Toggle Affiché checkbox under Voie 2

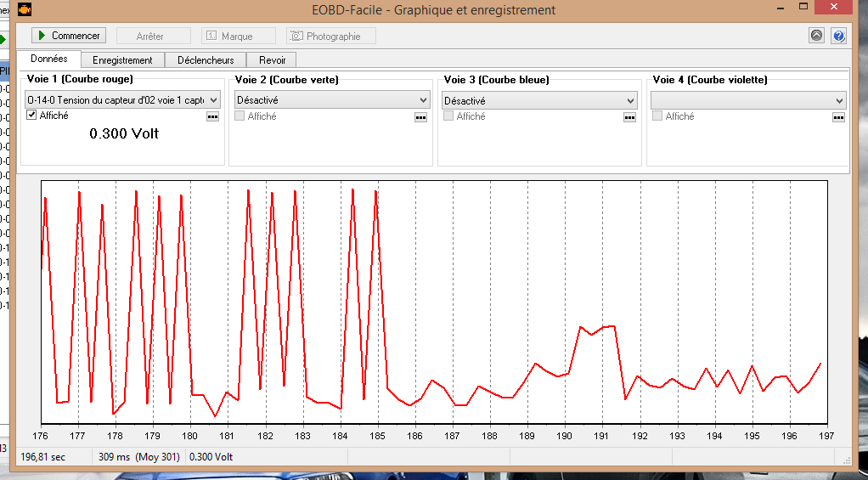(240, 116)
